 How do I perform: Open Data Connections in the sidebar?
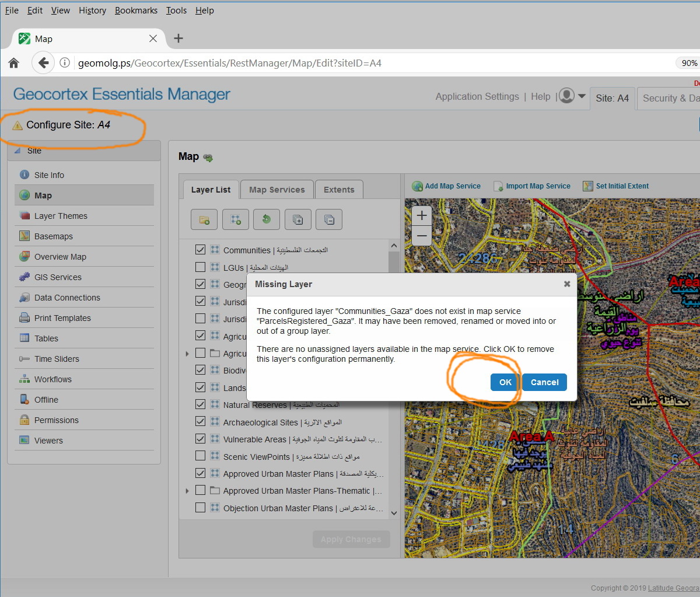84,298
